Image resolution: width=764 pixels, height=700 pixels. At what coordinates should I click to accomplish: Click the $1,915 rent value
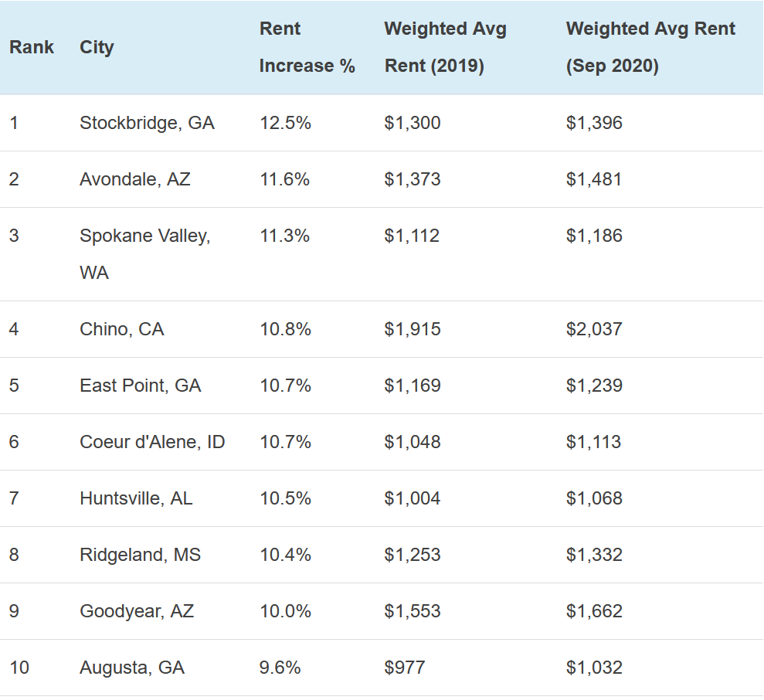click(x=413, y=329)
